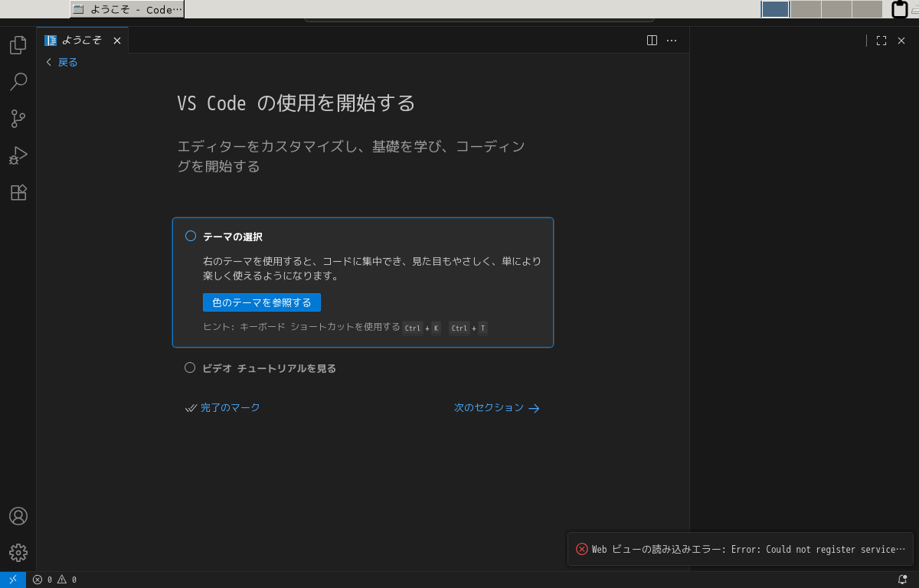Open the Extensions view
The width and height of the screenshot is (919, 588).
[x=18, y=192]
